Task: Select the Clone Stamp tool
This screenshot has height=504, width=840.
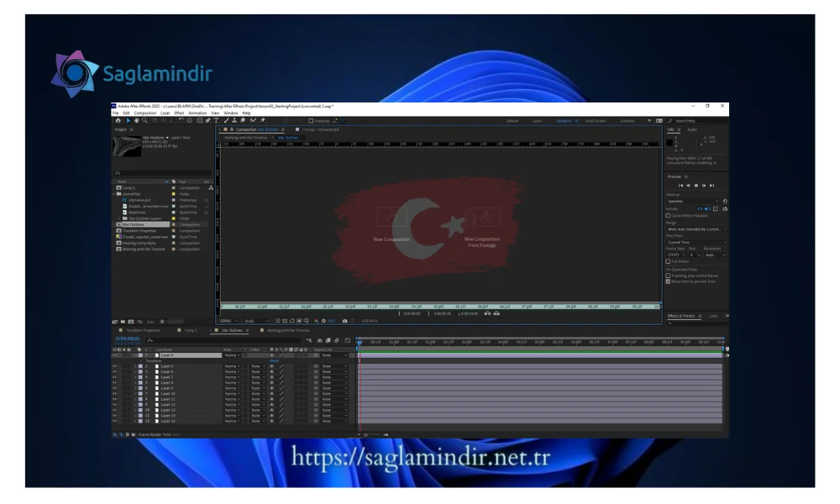Action: pos(234,120)
